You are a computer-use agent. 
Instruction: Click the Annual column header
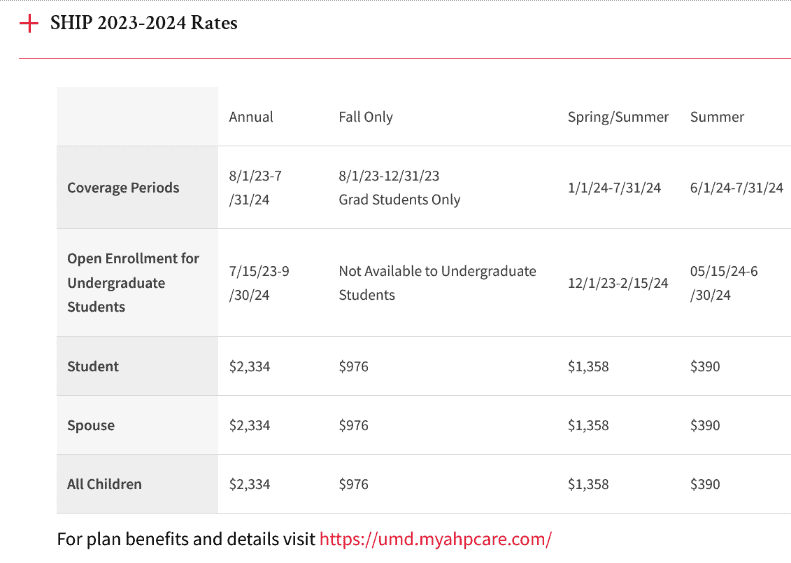[251, 117]
